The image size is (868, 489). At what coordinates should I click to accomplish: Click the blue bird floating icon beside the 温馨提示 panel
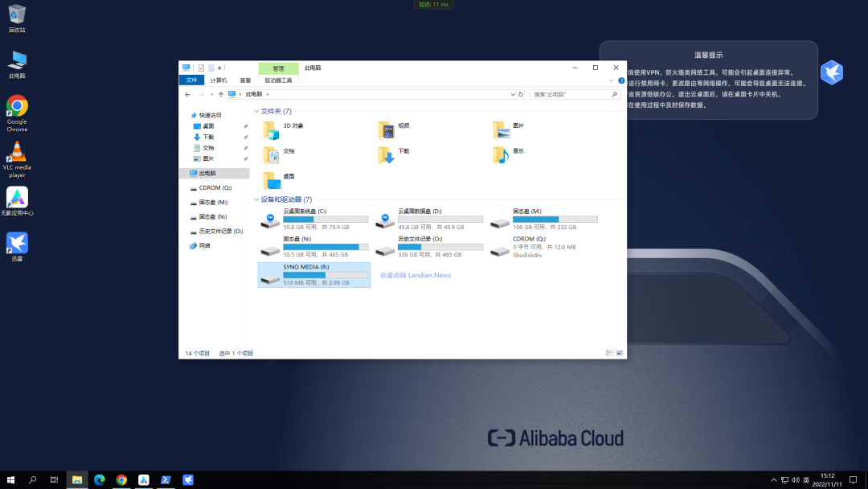(832, 72)
